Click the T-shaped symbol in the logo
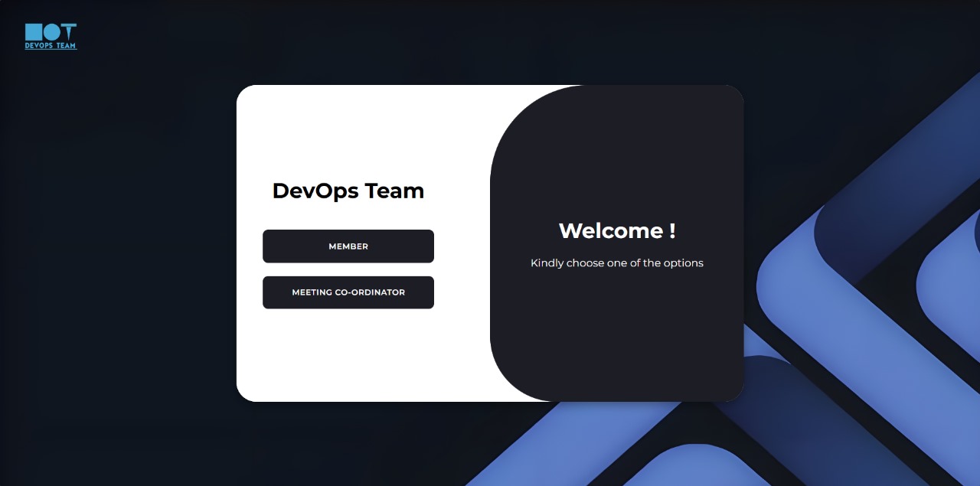Screen dimensions: 980x486 tap(69, 31)
